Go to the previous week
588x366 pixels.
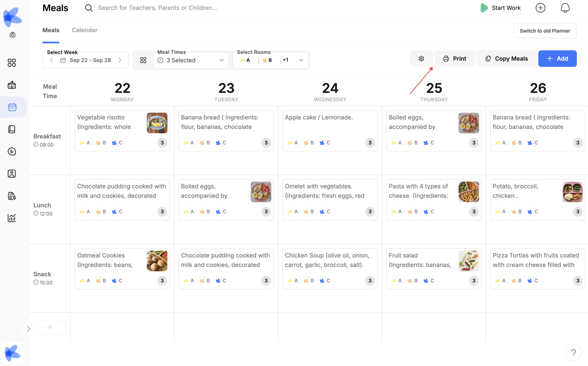(x=51, y=60)
